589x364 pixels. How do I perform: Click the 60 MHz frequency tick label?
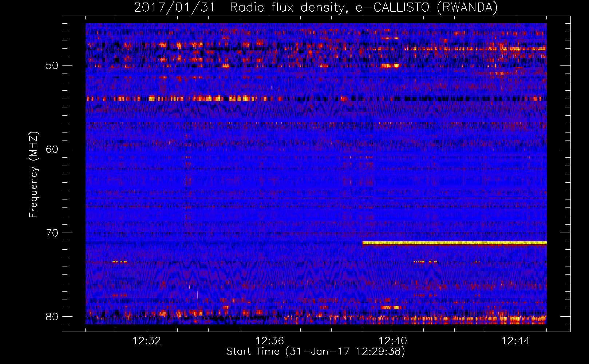point(52,149)
